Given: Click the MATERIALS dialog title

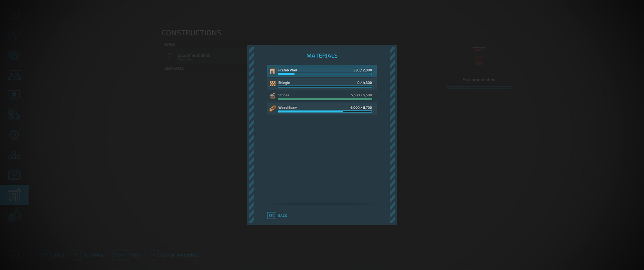Looking at the screenshot, I should point(322,55).
